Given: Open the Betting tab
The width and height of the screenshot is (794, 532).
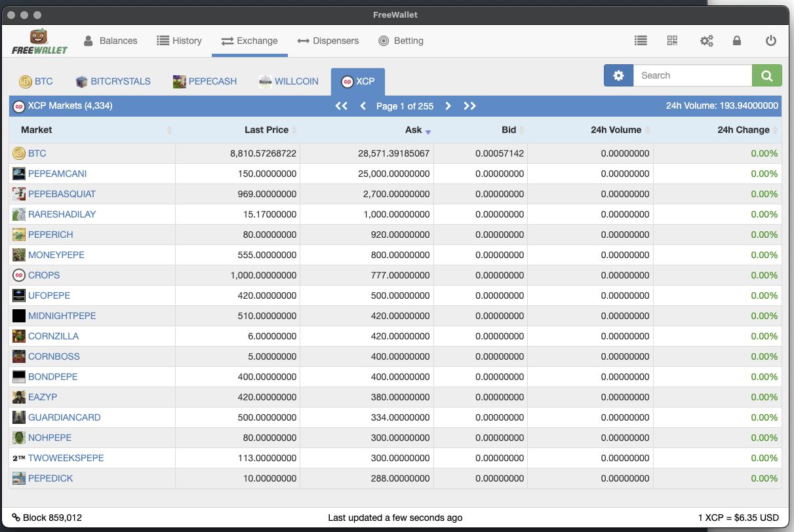Looking at the screenshot, I should (401, 41).
